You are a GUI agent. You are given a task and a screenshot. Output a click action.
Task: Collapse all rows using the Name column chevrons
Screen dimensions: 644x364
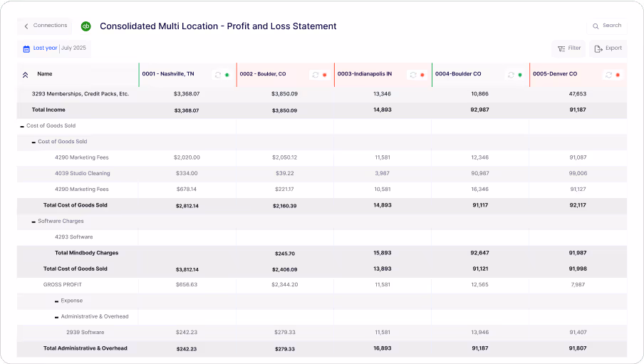coord(25,74)
